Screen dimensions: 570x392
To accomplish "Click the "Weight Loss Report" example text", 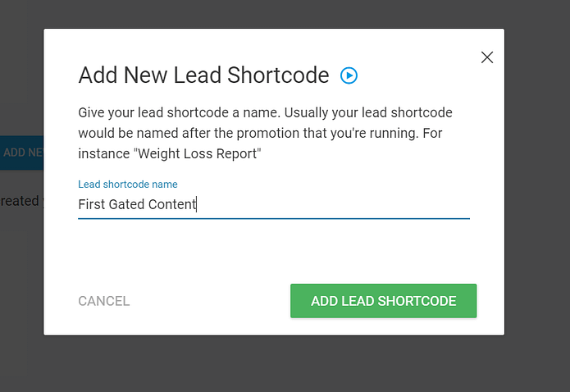I will pos(198,154).
